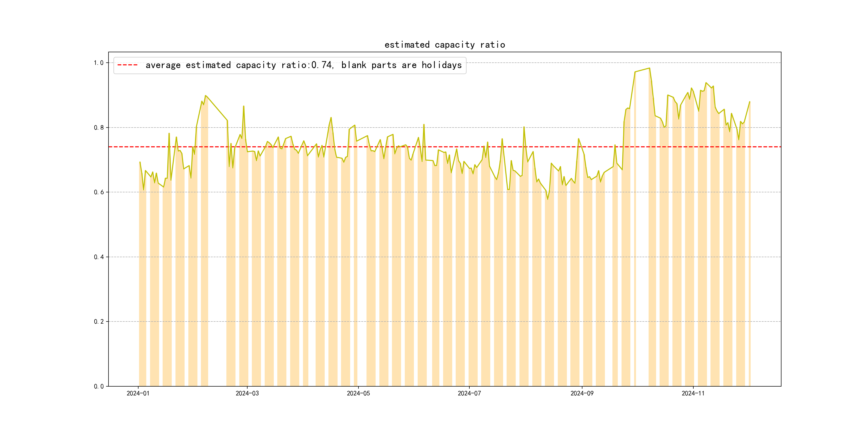Click the 2024-11 x-axis label
Image resolution: width=868 pixels, height=434 pixels.
click(693, 393)
